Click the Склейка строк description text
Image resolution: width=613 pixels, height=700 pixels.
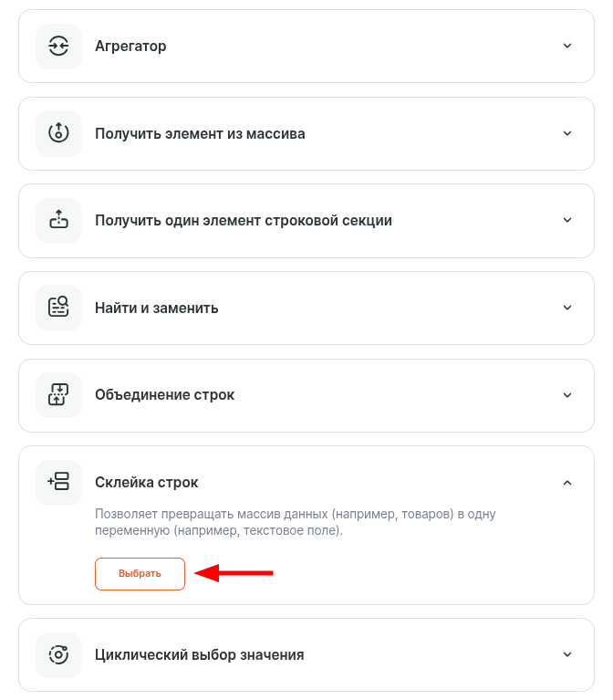click(295, 522)
